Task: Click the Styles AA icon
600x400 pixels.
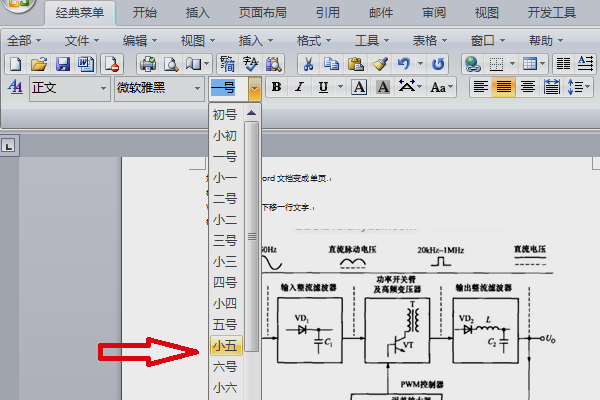Action: click(x=15, y=88)
